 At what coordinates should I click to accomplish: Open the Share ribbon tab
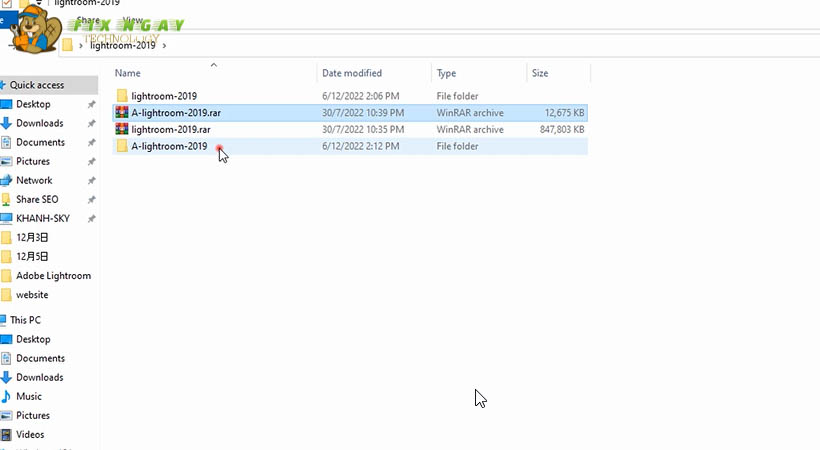[x=88, y=20]
